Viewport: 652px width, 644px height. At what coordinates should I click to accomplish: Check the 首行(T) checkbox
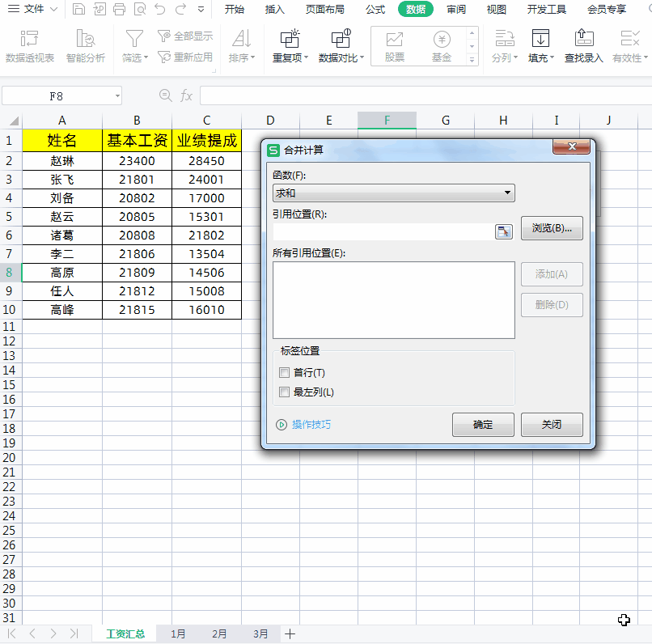pos(285,372)
